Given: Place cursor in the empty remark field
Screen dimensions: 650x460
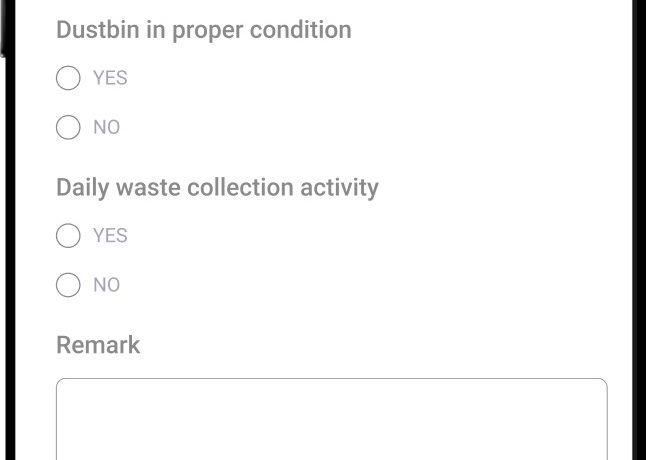Looking at the screenshot, I should point(331,420).
